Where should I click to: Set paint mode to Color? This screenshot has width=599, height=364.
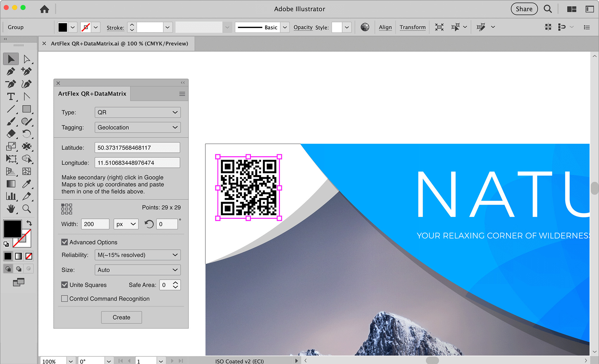pos(8,256)
